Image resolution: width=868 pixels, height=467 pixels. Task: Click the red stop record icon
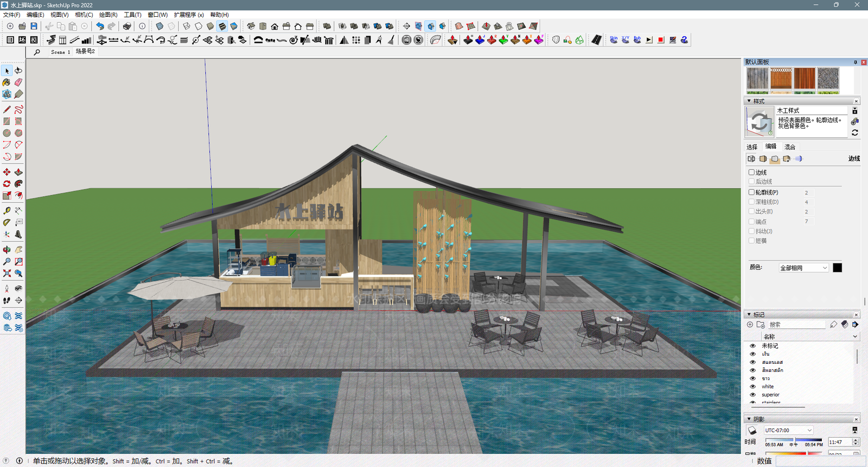click(661, 40)
